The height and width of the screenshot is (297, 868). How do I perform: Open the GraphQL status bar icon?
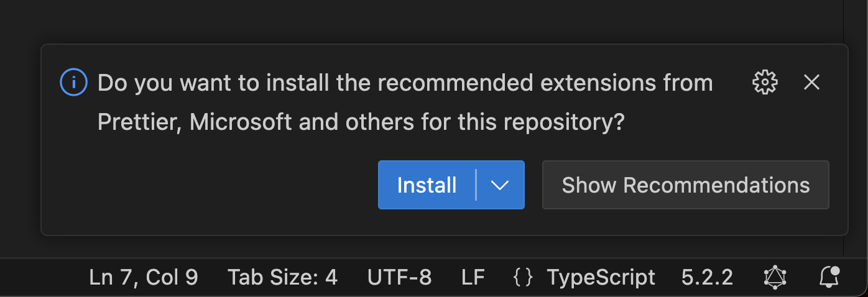click(x=775, y=276)
